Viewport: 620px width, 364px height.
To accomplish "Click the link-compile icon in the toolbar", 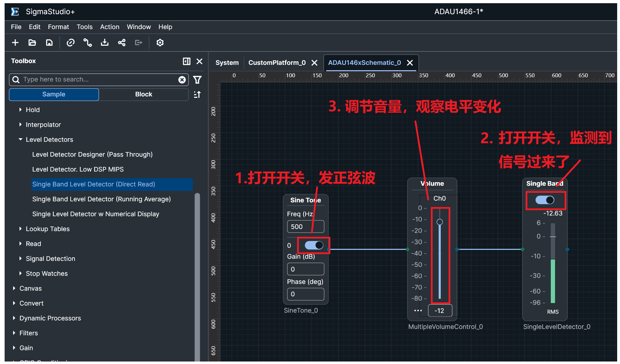I will pos(71,43).
